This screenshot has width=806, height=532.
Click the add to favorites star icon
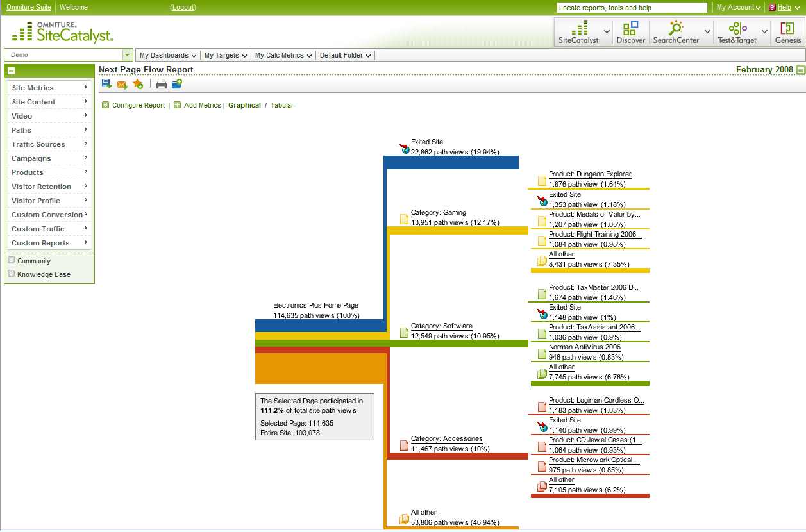coord(138,83)
